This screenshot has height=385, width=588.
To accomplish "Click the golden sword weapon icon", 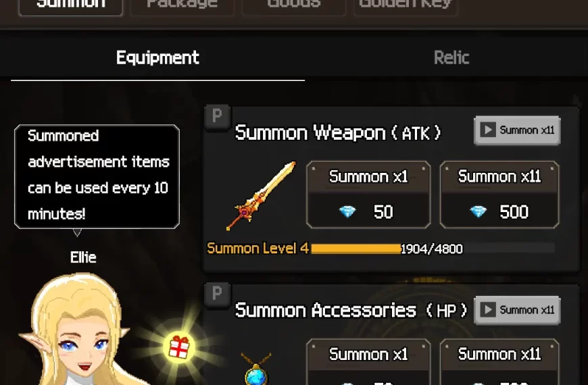I will [261, 195].
